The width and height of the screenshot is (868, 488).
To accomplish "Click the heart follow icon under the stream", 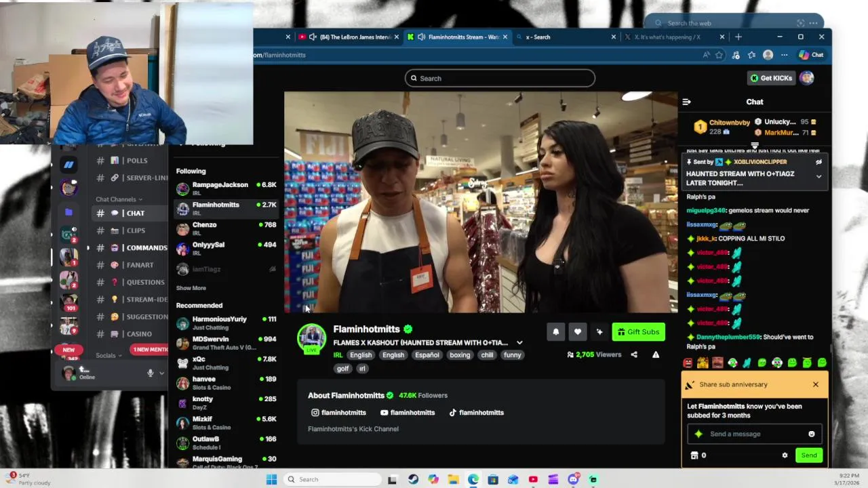I will point(578,331).
